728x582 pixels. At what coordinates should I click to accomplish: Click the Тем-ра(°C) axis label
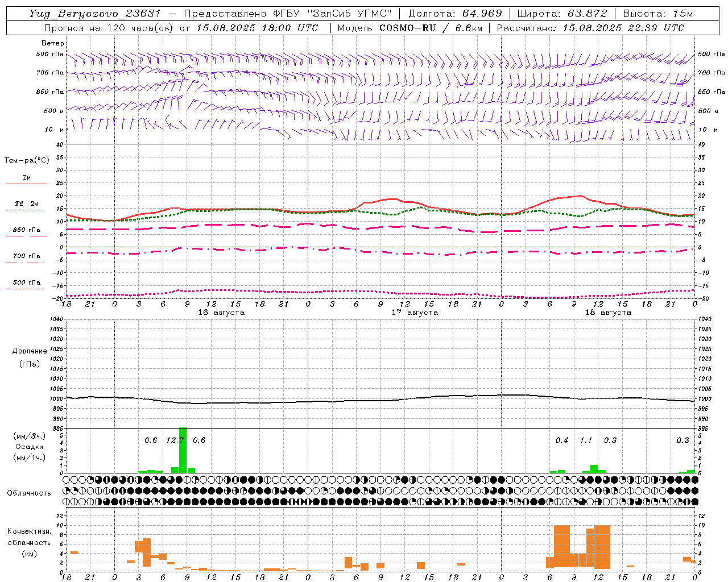[27, 161]
